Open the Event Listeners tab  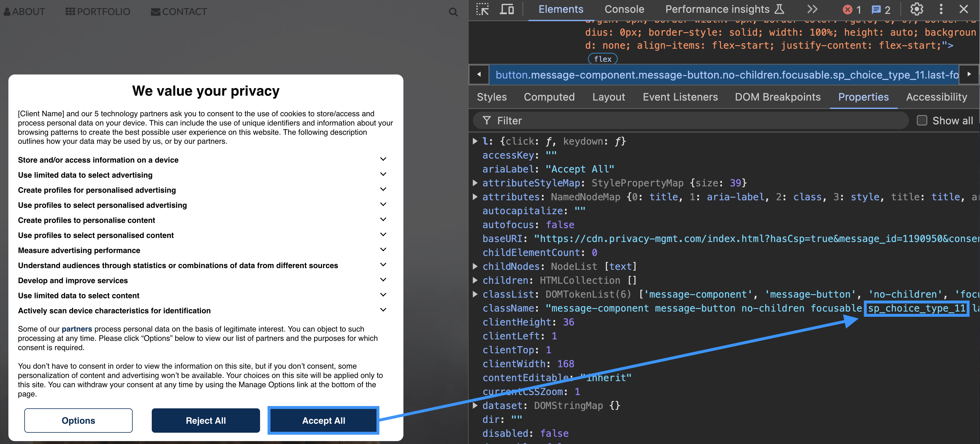click(680, 97)
